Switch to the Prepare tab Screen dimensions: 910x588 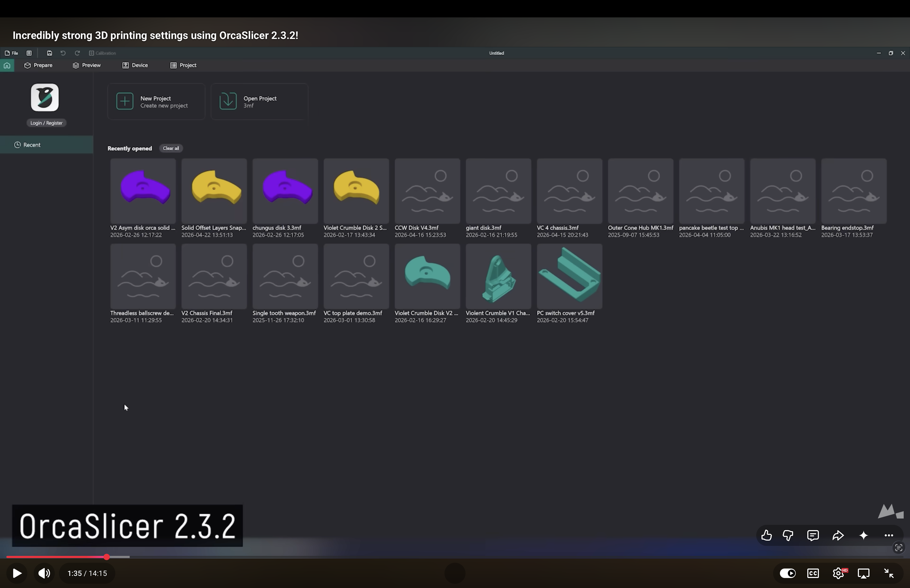click(38, 65)
